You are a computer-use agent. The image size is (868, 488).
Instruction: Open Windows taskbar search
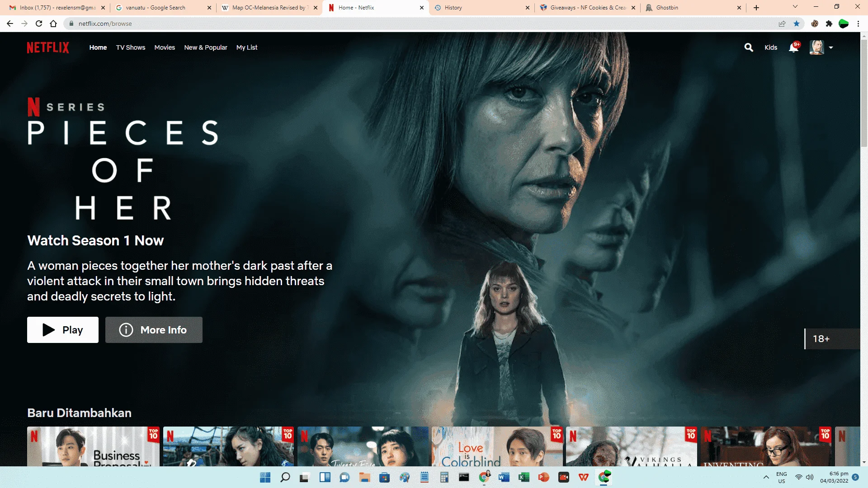pos(285,477)
